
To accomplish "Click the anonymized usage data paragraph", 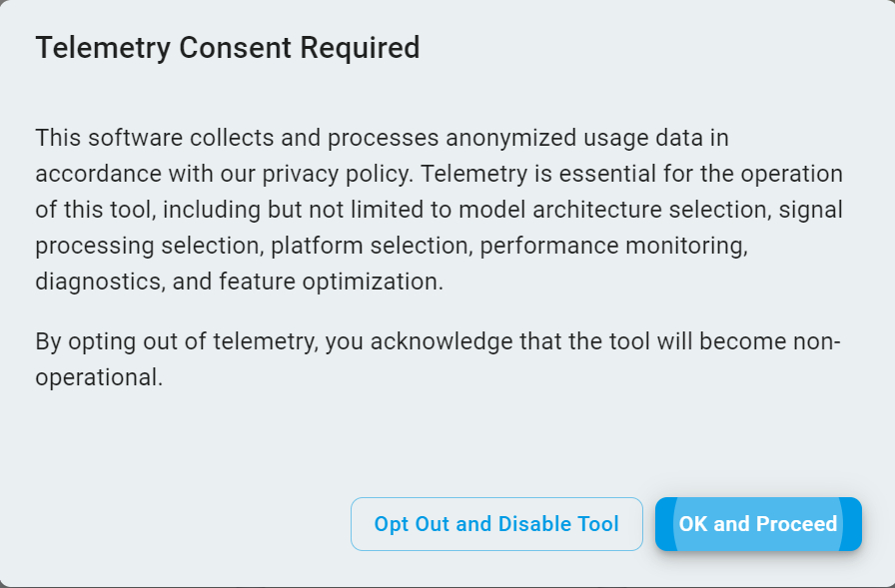I will coord(440,210).
